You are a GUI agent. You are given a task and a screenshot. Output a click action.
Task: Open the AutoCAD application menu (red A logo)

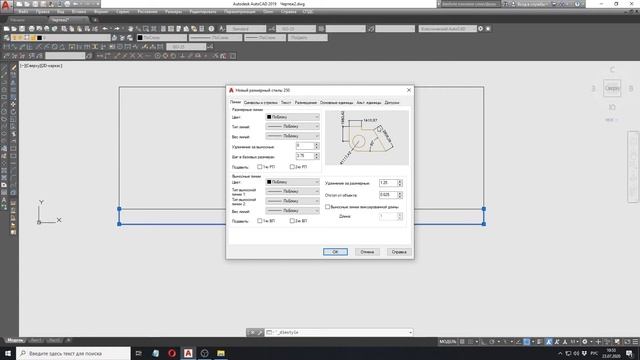(x=5, y=5)
